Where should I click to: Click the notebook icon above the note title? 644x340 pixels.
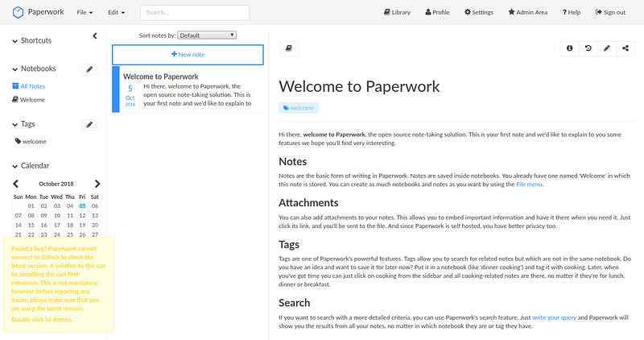289,48
